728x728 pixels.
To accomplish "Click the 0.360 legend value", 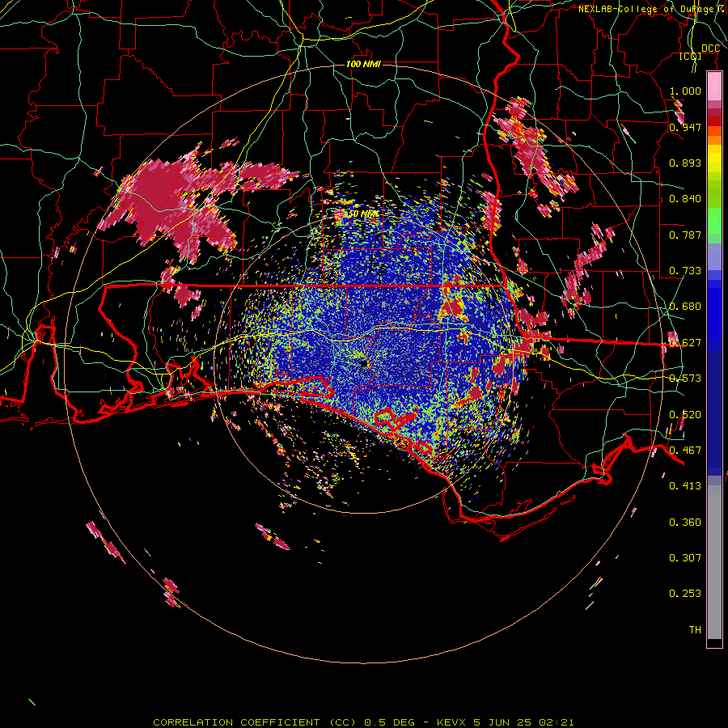I will pos(685,523).
